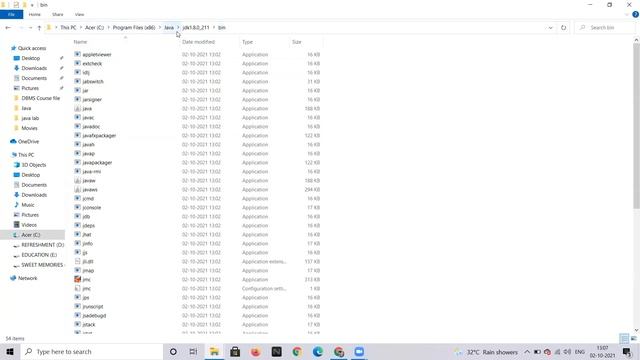Select the javafxpackager file
The image size is (640, 360).
[99, 136]
